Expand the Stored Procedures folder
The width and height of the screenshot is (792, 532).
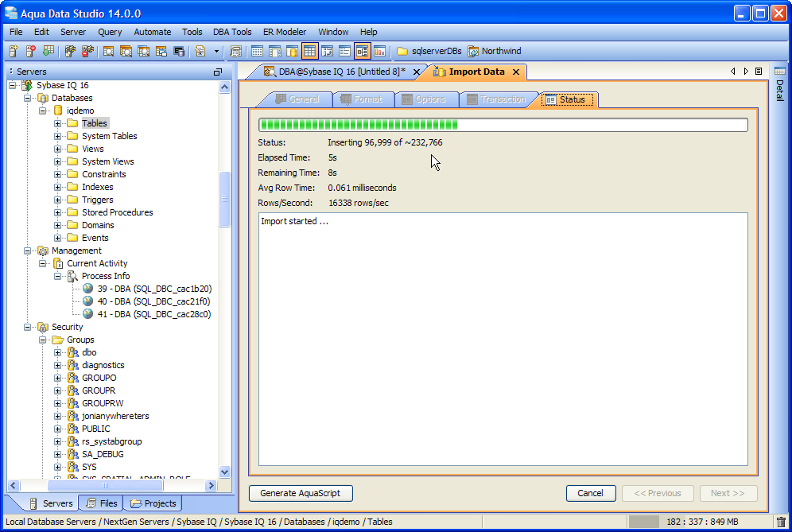[x=57, y=212]
